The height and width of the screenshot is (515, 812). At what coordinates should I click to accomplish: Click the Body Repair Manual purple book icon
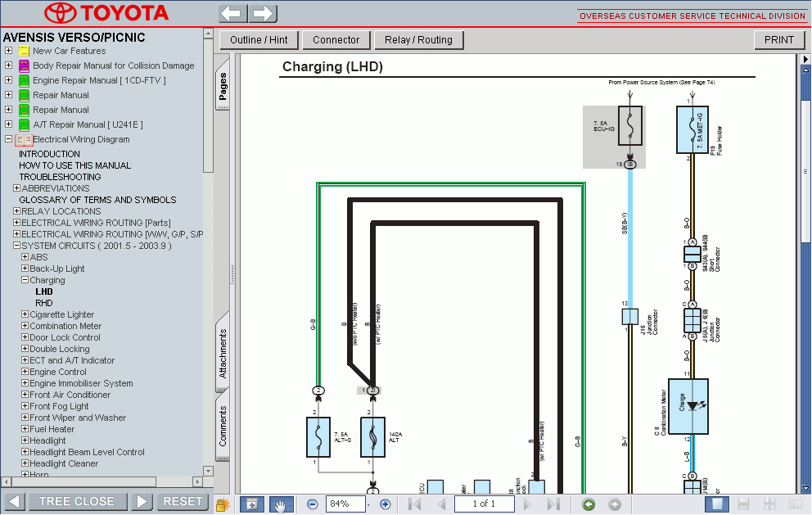point(24,66)
